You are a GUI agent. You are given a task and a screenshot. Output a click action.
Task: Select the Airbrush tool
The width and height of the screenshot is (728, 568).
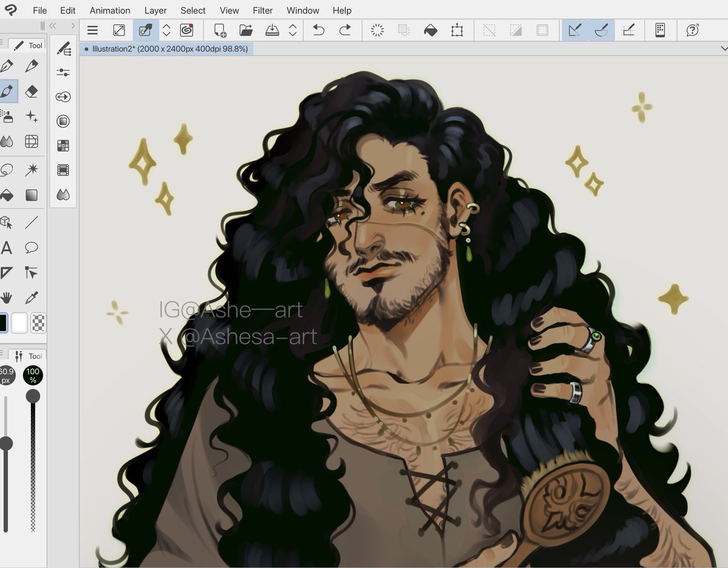(6, 117)
